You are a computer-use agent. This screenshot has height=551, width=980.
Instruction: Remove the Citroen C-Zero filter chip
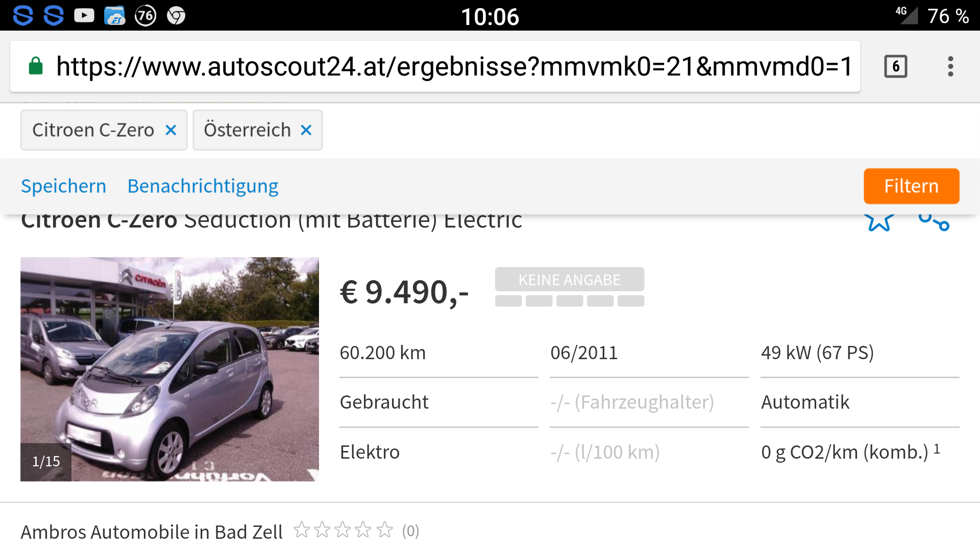pyautogui.click(x=171, y=131)
